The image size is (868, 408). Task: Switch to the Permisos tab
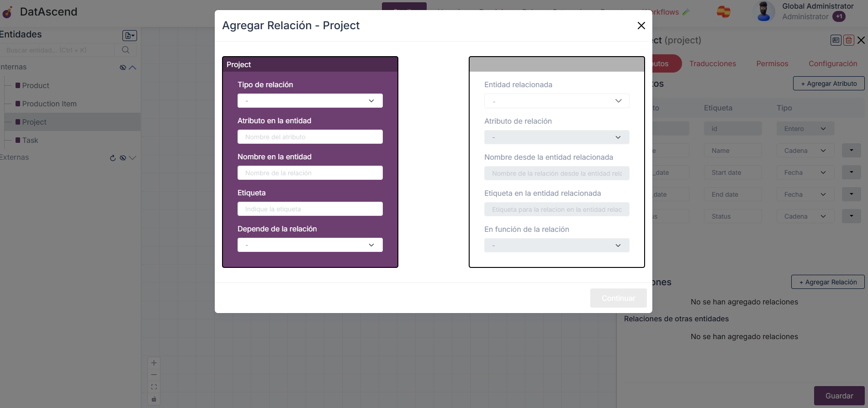pos(772,63)
